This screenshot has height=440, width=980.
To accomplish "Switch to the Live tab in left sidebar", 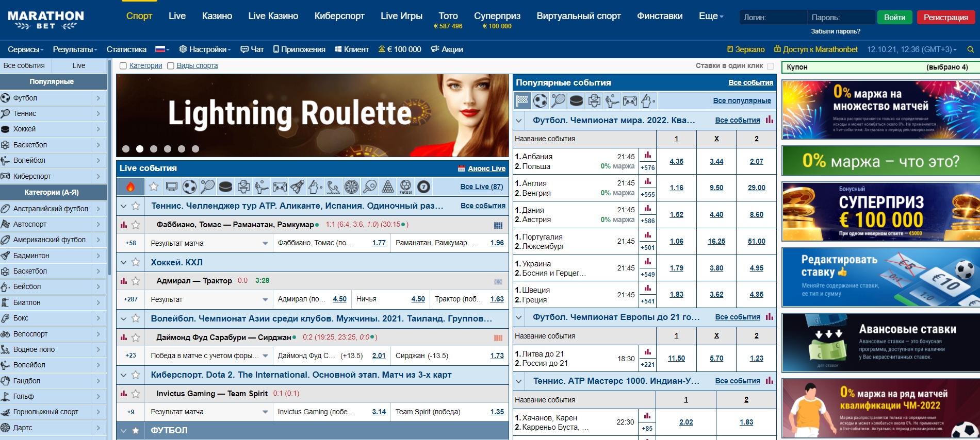I will click(x=79, y=65).
